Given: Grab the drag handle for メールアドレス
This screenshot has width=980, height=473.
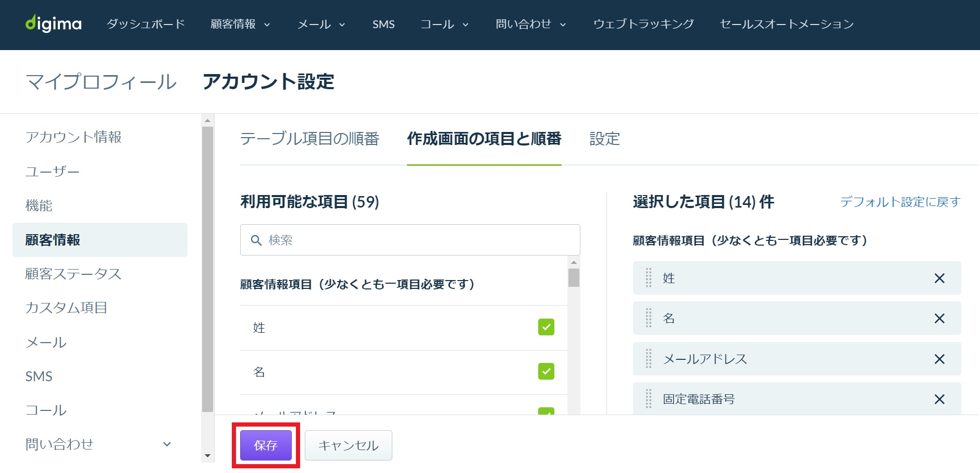Looking at the screenshot, I should (649, 359).
